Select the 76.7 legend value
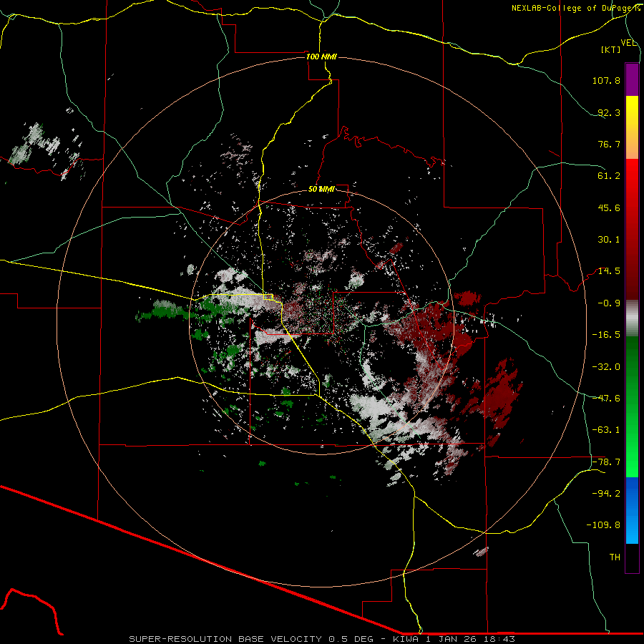This screenshot has height=644, width=644. pyautogui.click(x=609, y=144)
